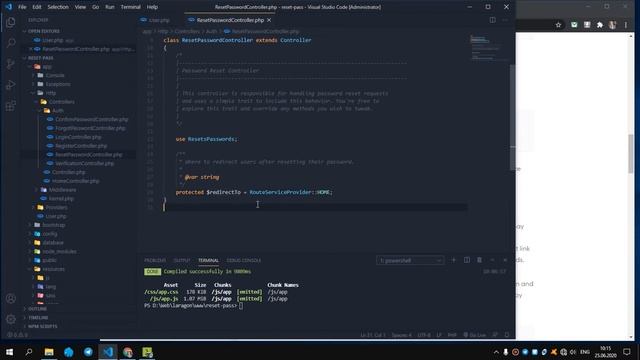
Task: Open File Explorer from the taskbar
Action: pos(49,352)
